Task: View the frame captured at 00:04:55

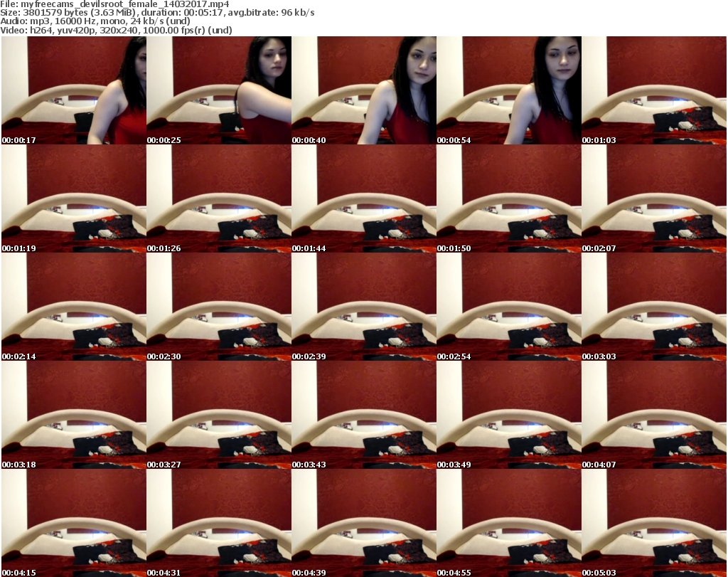Action: coord(509,523)
